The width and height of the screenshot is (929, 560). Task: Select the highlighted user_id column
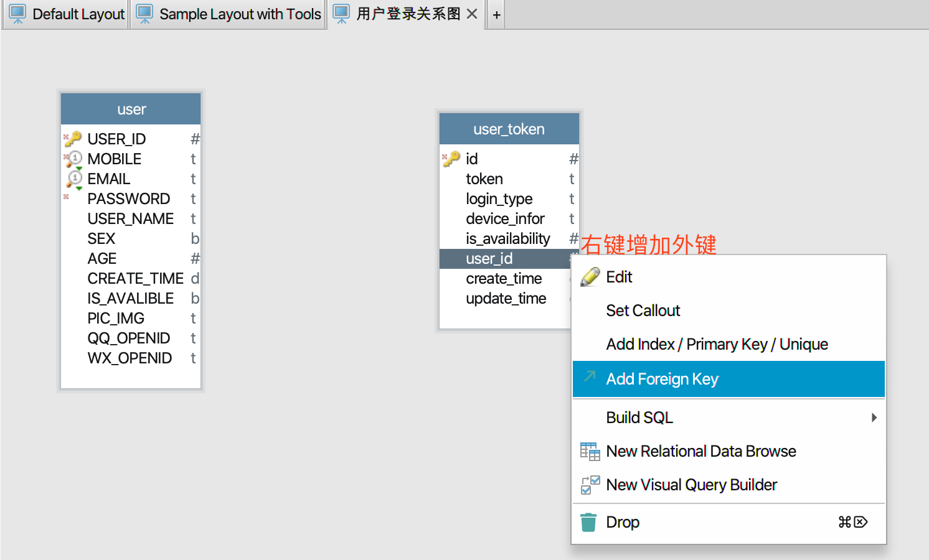click(505, 258)
